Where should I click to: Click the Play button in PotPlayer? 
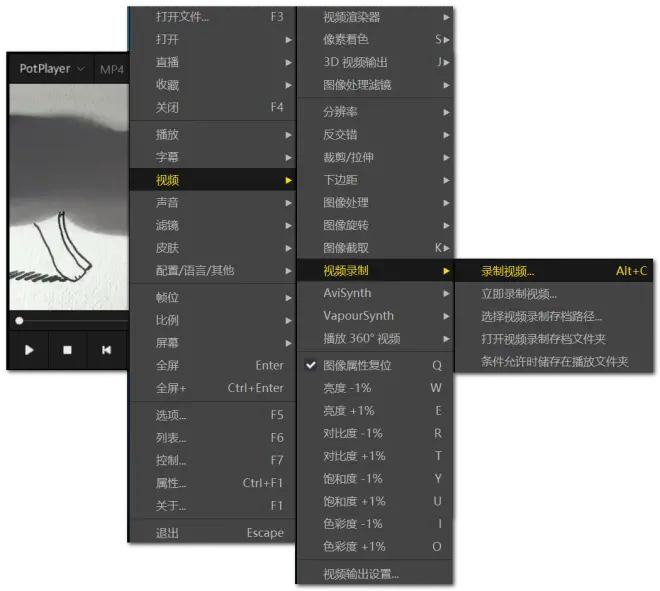(29, 350)
